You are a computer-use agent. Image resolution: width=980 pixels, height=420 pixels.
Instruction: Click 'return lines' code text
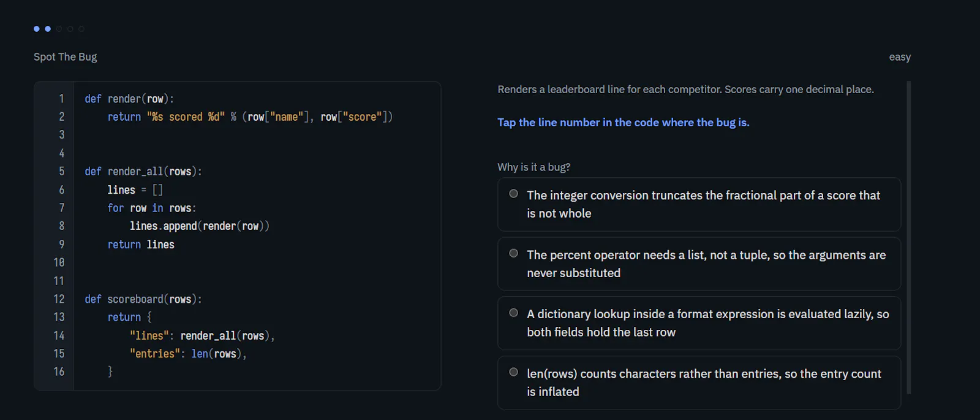[x=141, y=244]
